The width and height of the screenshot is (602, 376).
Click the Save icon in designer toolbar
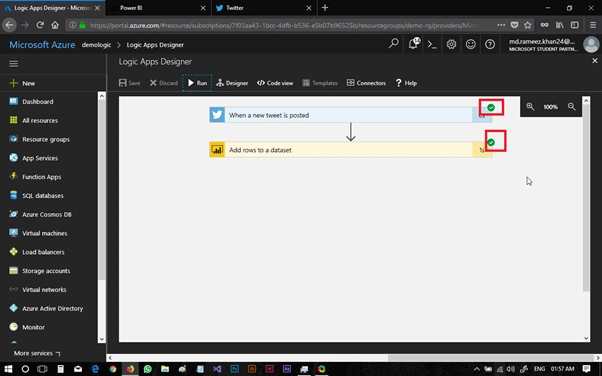point(122,83)
